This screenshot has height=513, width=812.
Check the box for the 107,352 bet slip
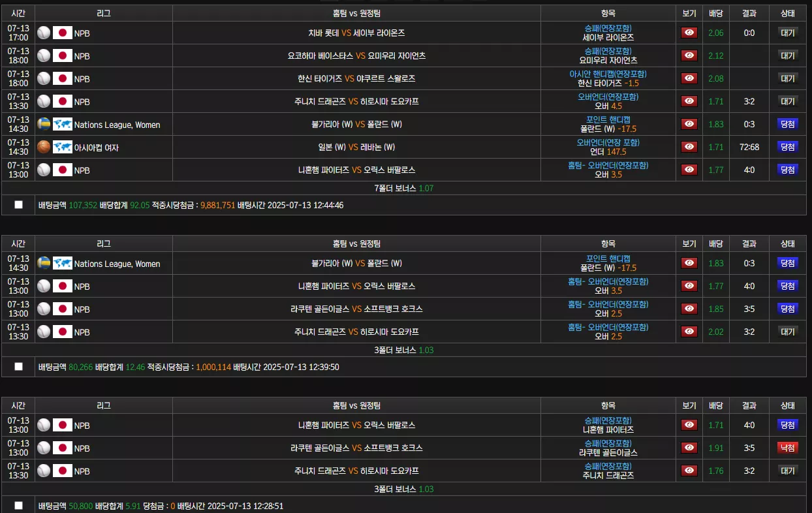[18, 204]
